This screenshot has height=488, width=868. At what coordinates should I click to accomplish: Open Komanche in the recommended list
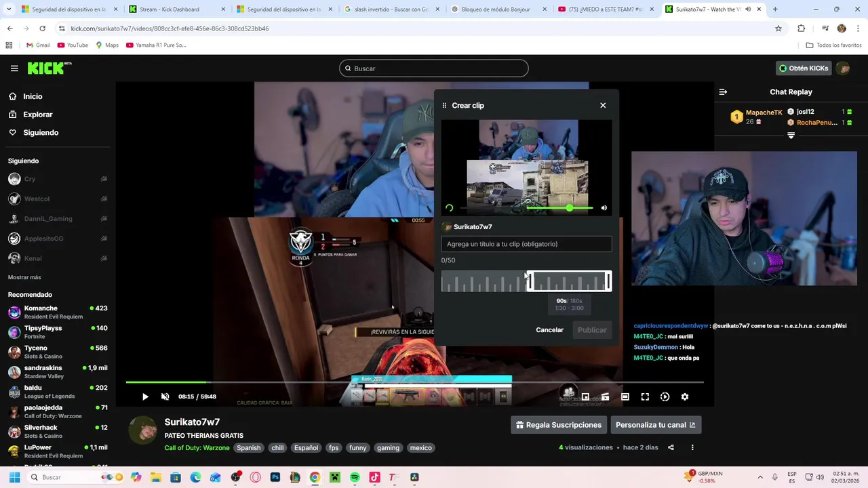tap(58, 312)
